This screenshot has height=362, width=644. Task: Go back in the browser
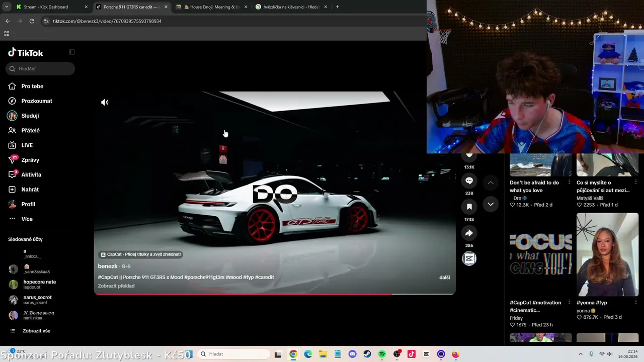8,21
